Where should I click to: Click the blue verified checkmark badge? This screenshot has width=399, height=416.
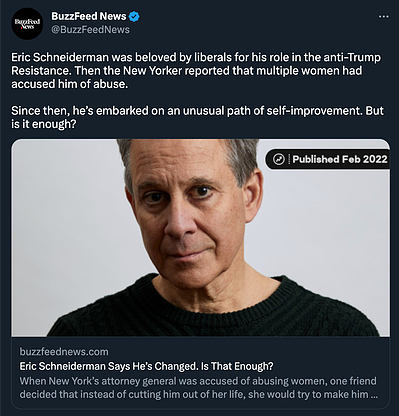(134, 16)
